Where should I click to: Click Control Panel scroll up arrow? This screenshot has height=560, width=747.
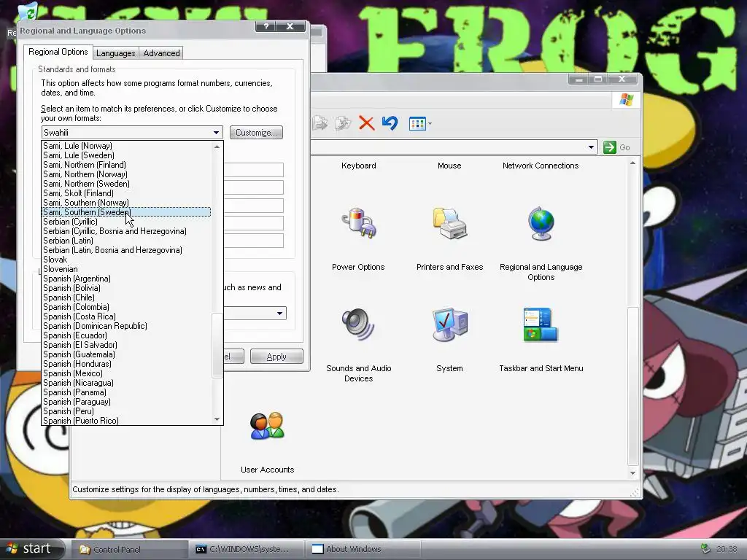click(x=632, y=163)
